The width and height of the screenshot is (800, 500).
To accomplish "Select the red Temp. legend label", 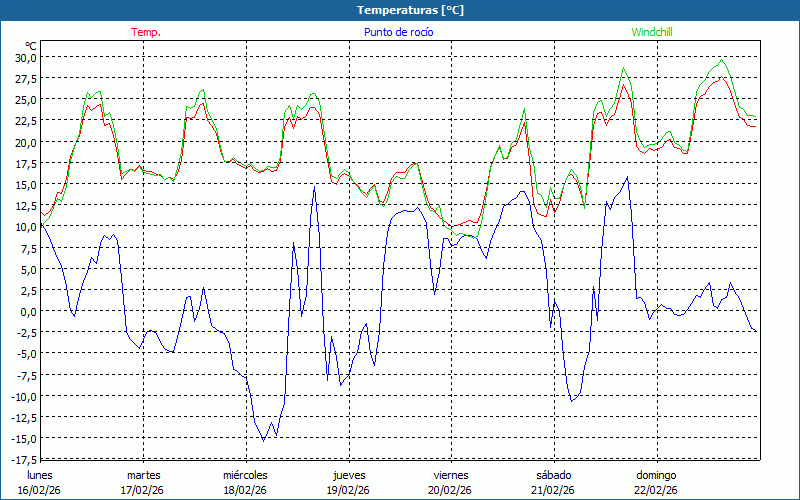I will click(146, 32).
